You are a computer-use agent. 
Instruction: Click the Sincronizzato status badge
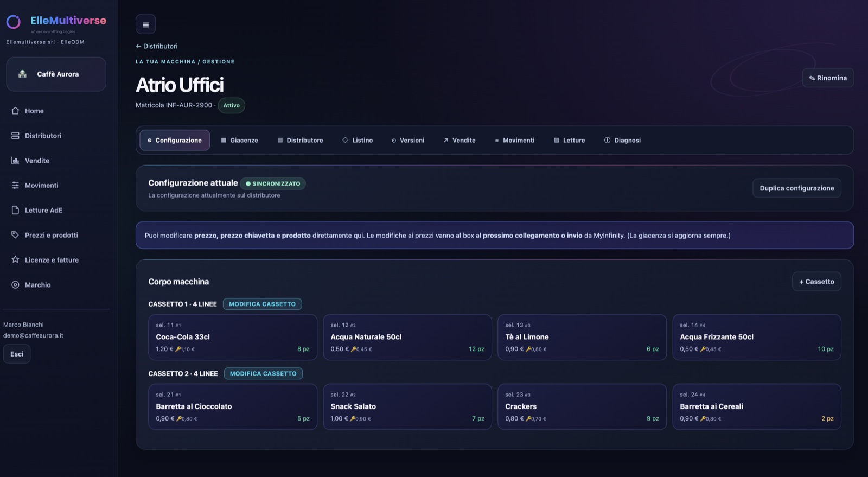[x=273, y=183]
